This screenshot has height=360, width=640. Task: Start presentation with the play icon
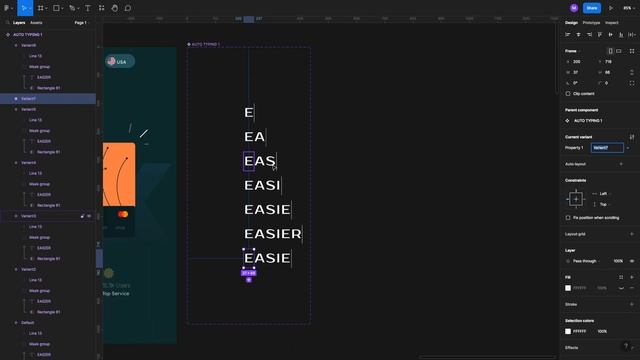611,8
